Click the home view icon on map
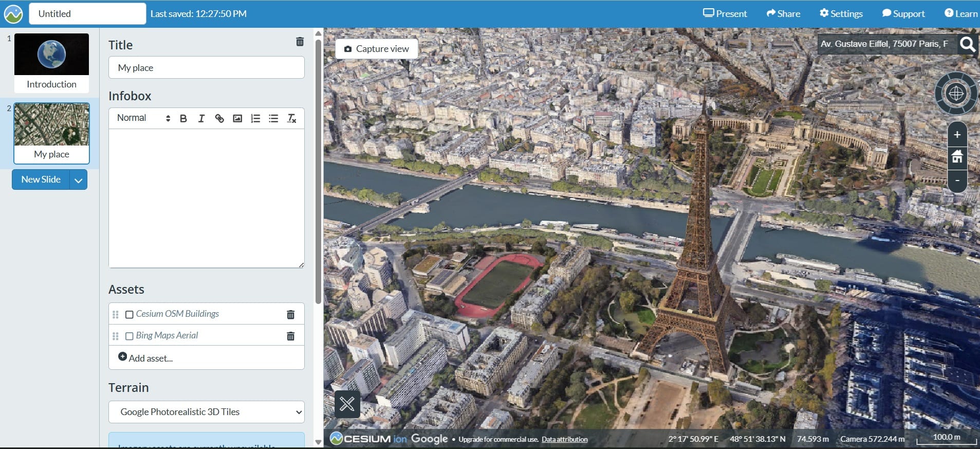 coord(957,157)
